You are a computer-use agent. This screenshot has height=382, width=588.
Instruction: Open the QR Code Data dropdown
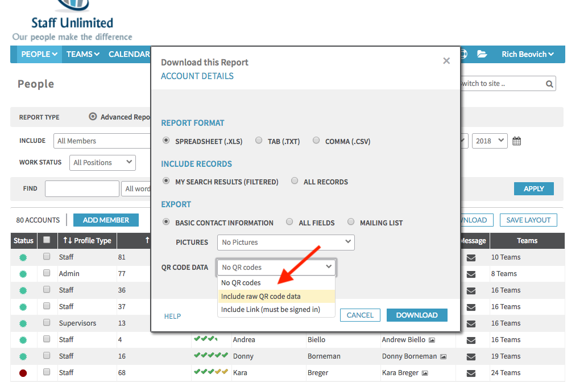pyautogui.click(x=276, y=267)
